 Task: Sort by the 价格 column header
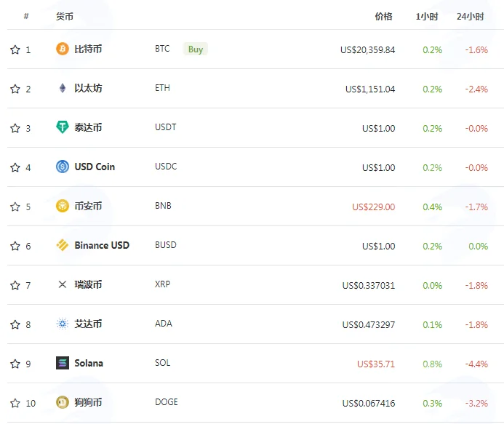point(383,17)
